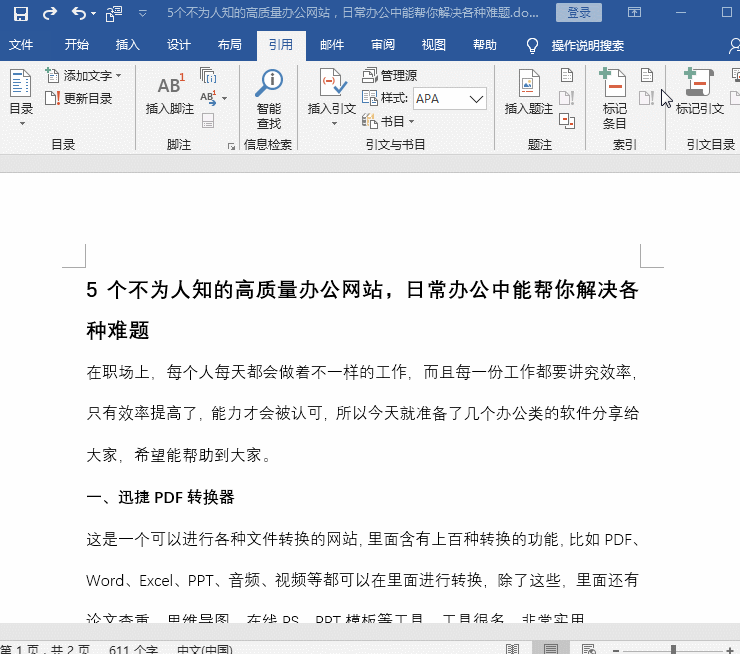Click the Save icon in title bar

coord(20,13)
